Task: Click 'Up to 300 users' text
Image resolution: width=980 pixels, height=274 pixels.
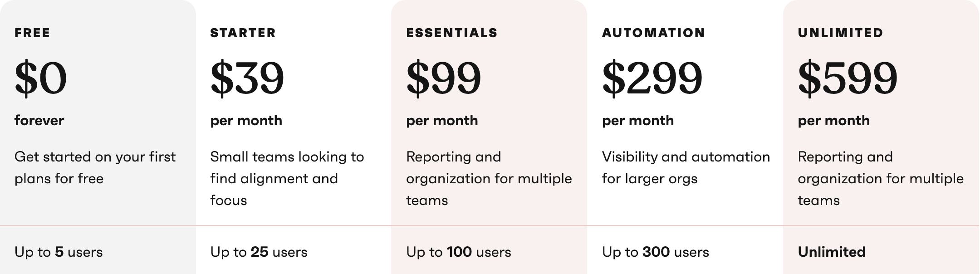Action: (656, 252)
